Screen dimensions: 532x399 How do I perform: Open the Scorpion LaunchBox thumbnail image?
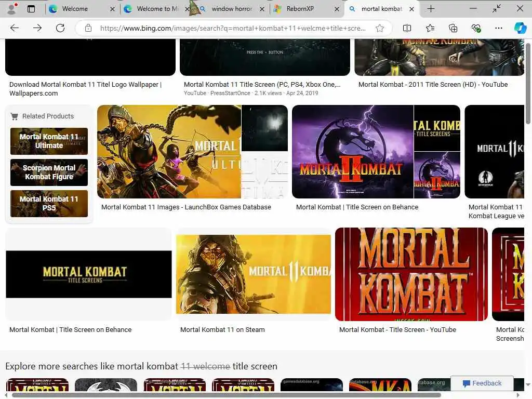[169, 152]
